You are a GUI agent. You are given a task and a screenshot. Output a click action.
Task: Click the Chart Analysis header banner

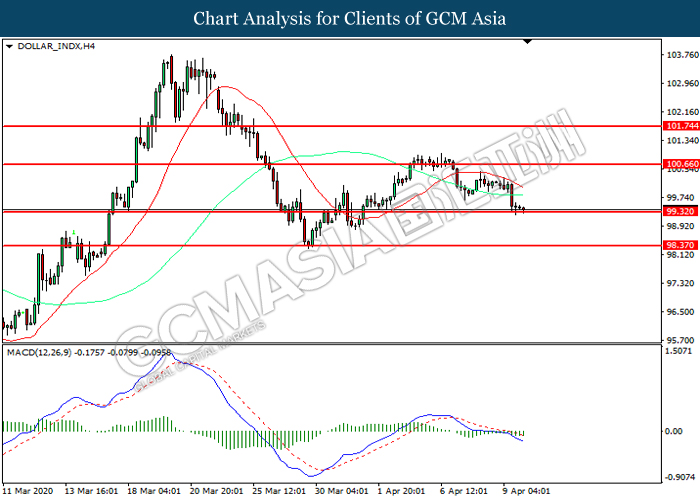[350, 18]
